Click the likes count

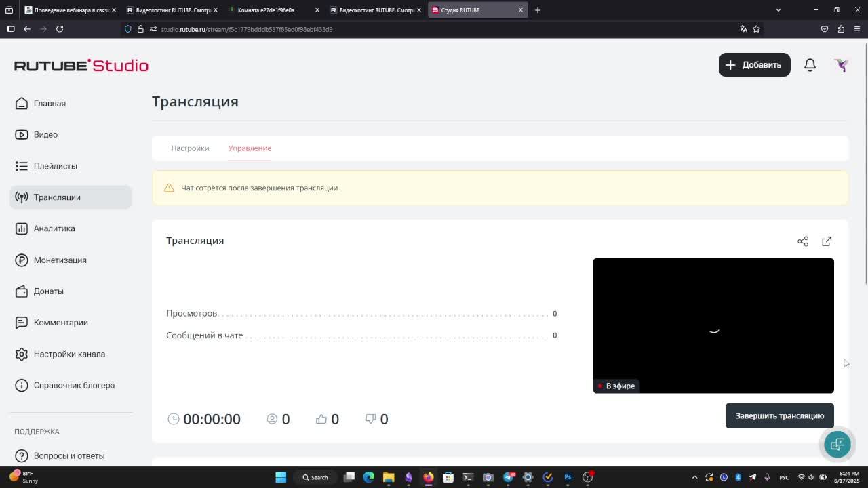tap(327, 419)
